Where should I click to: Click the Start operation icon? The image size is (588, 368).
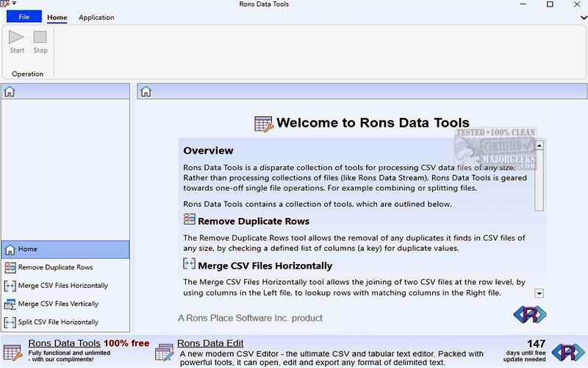[x=17, y=37]
